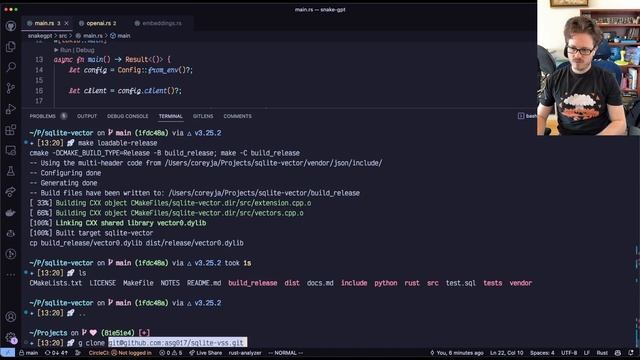Click the Run code lens above main

coord(64,50)
